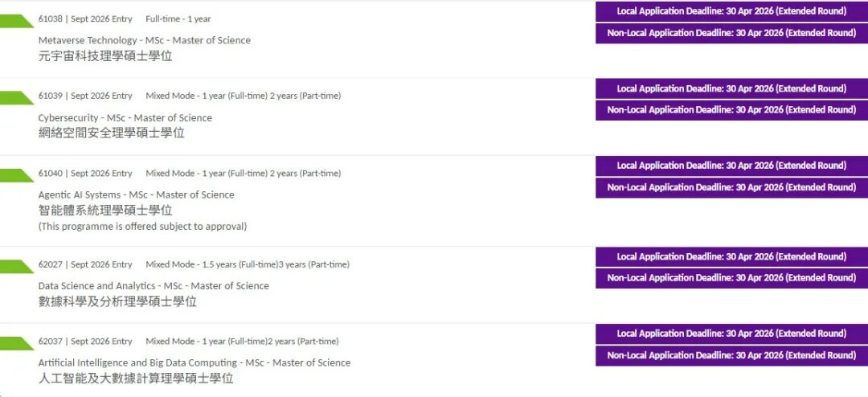Image resolution: width=868 pixels, height=397 pixels.
Task: Click Local Deadline banner for AI and Big Data Computing
Action: (x=731, y=334)
